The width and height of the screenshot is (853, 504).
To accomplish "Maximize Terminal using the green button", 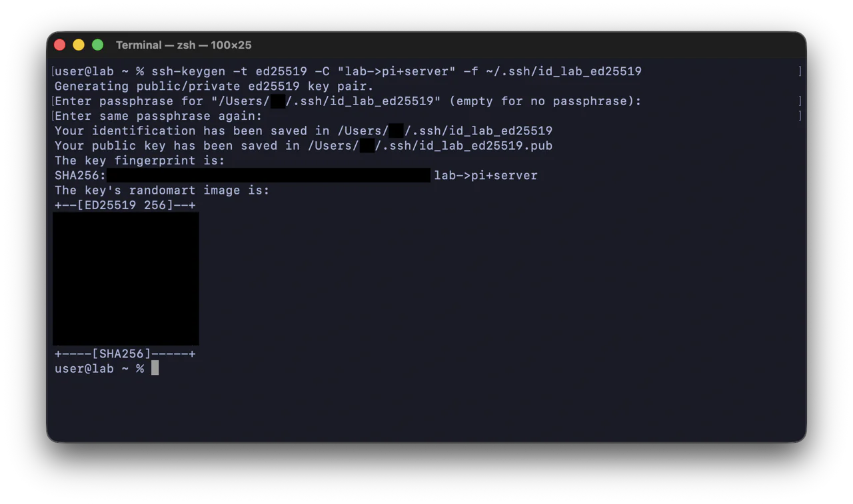I will 97,45.
